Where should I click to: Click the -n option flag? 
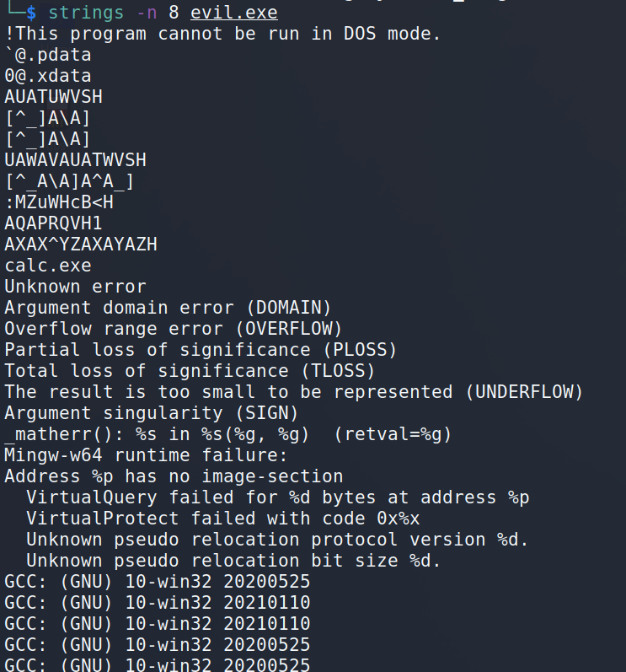click(x=147, y=13)
